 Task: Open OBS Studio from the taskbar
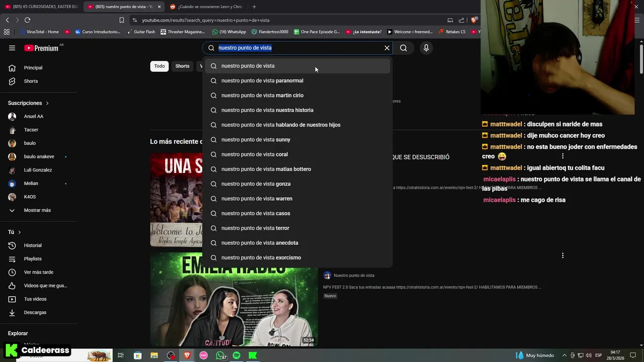[171, 355]
